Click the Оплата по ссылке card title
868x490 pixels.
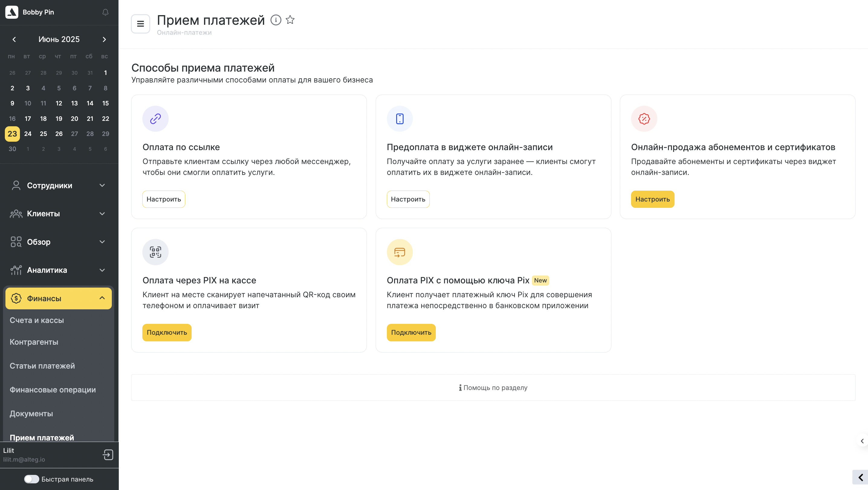pyautogui.click(x=181, y=147)
